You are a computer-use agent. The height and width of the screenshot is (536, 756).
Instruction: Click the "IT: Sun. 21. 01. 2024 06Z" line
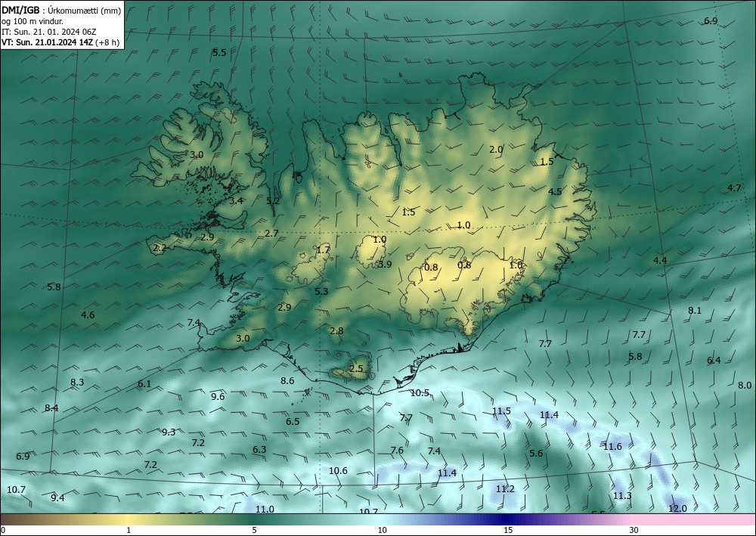[x=48, y=32]
